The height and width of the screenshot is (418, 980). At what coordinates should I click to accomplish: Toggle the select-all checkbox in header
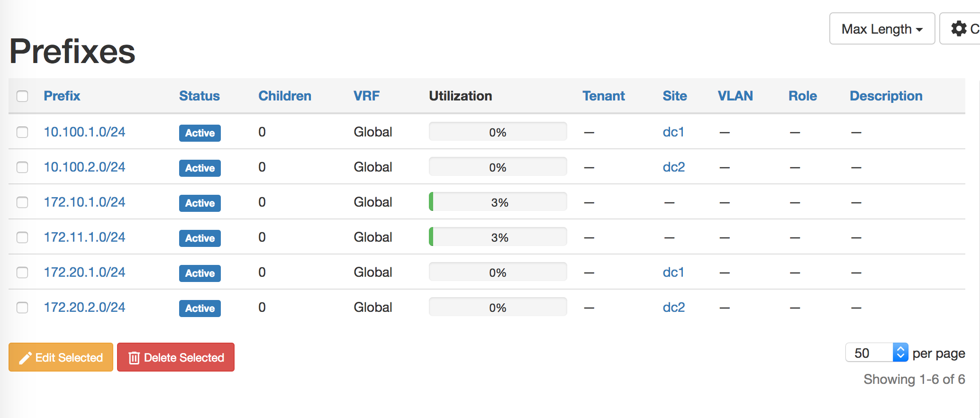point(22,96)
